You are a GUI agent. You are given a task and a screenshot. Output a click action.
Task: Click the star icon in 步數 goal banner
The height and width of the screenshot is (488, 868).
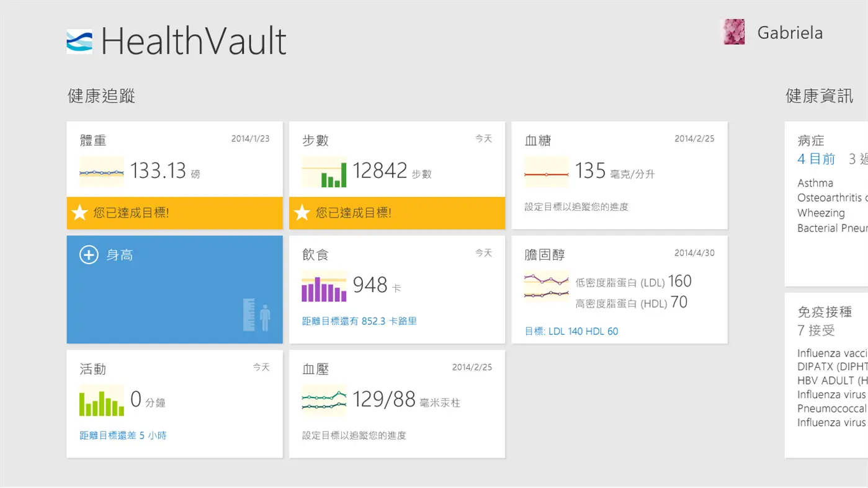point(302,213)
